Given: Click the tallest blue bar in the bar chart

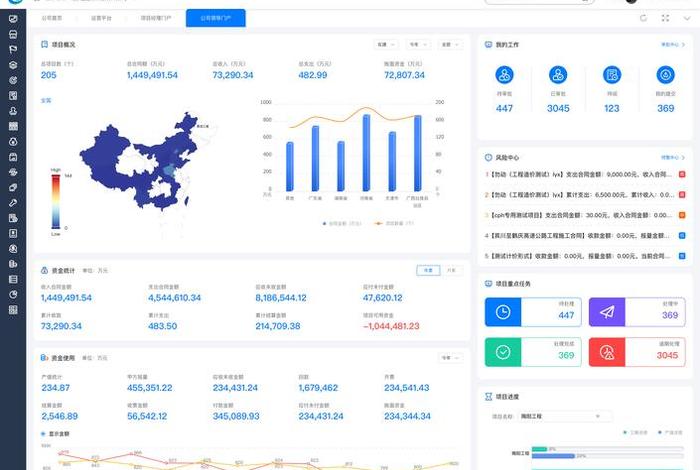Looking at the screenshot, I should tap(366, 153).
